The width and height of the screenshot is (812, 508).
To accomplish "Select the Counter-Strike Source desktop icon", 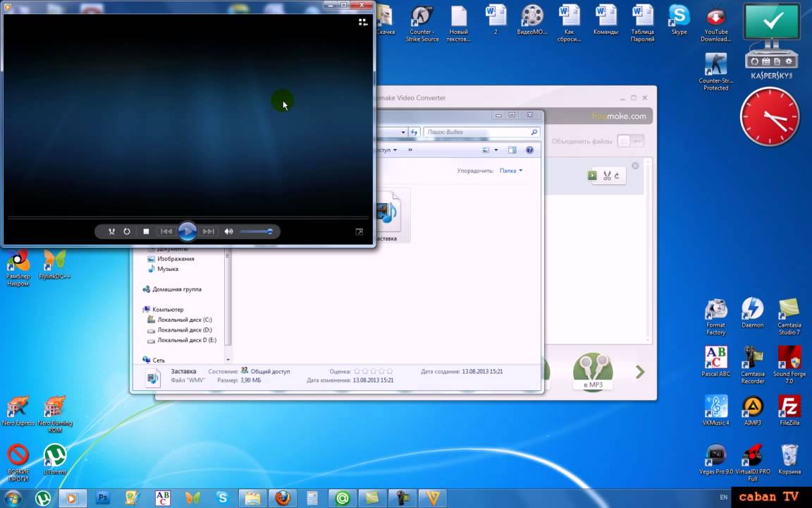I will coord(422,24).
